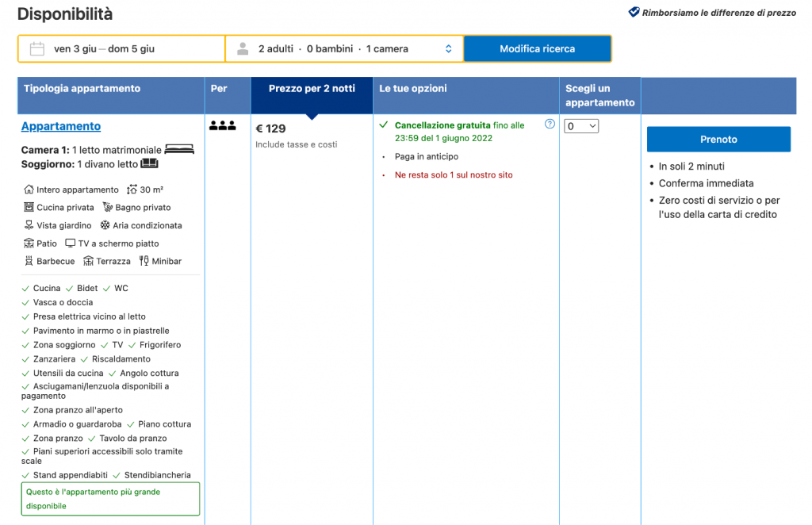Click the sofa bed icon
Viewport: 812px width, 525px height.
[x=149, y=164]
